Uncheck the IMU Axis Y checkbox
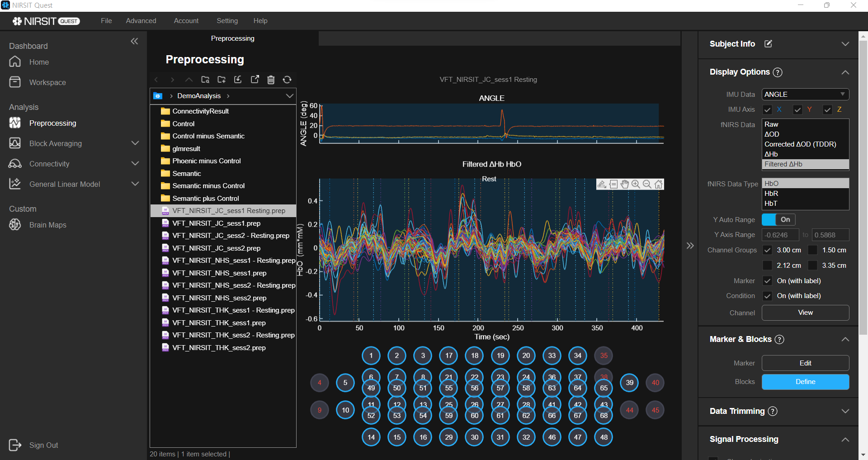 [x=797, y=109]
